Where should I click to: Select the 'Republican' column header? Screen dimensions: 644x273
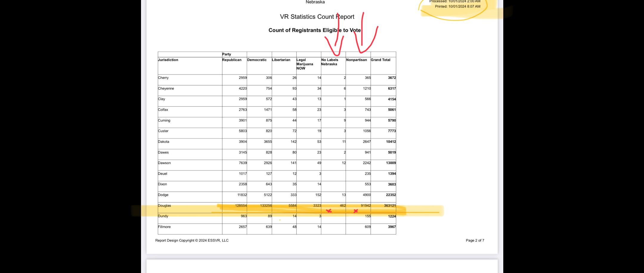(x=232, y=60)
